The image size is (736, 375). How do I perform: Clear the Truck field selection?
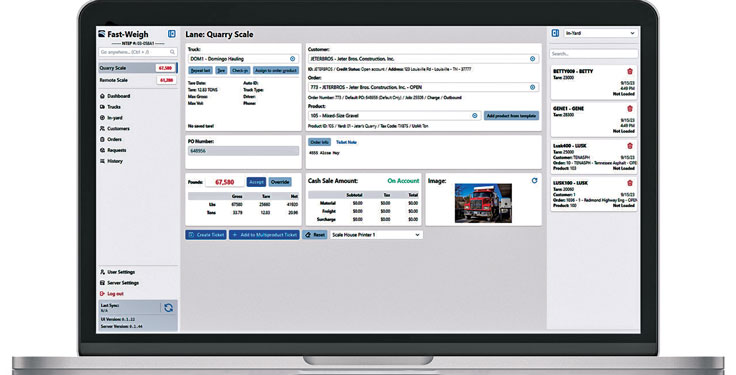(292, 59)
